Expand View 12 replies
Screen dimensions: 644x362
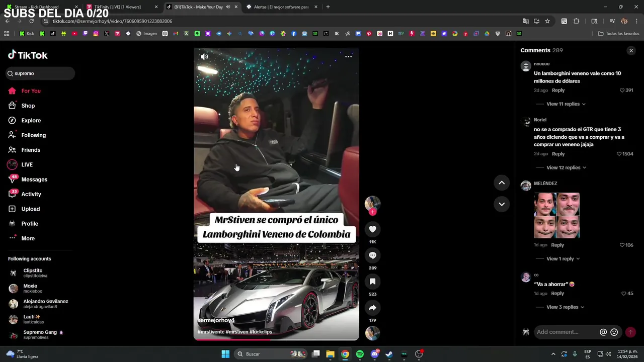(x=566, y=167)
